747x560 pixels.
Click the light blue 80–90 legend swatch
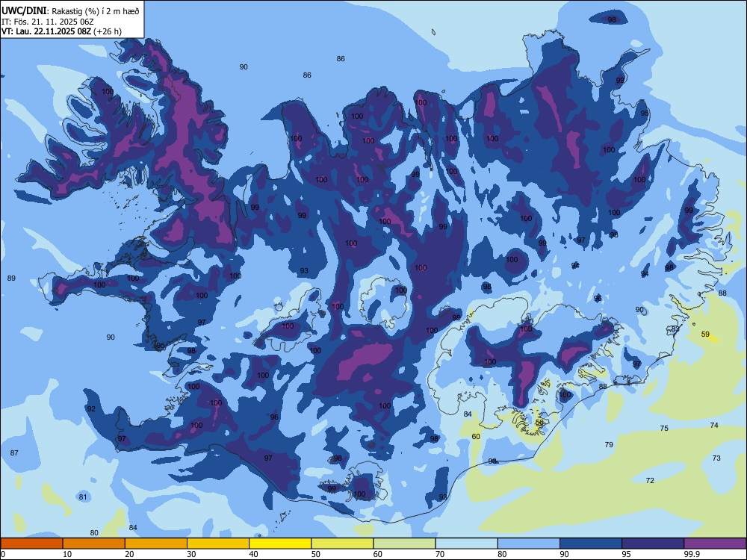529,544
